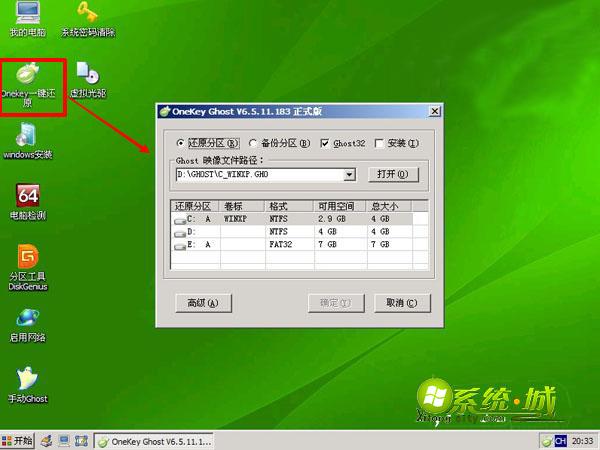This screenshot has height=450, width=600.
Task: Click the 格式 column header
Action: pyautogui.click(x=289, y=206)
